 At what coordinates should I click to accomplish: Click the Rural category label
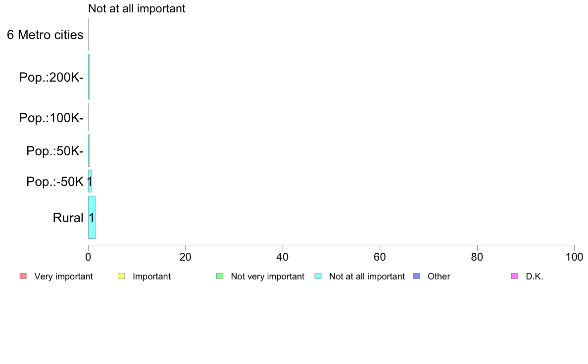(x=68, y=218)
